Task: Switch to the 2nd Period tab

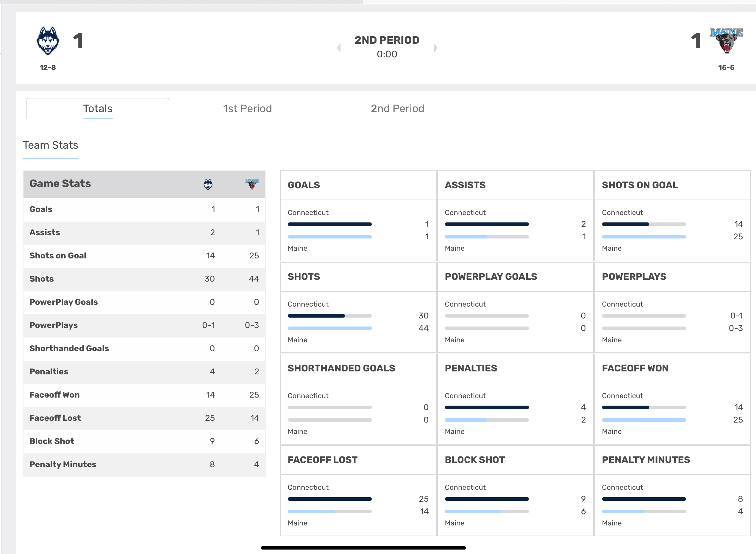Action: pyautogui.click(x=397, y=109)
